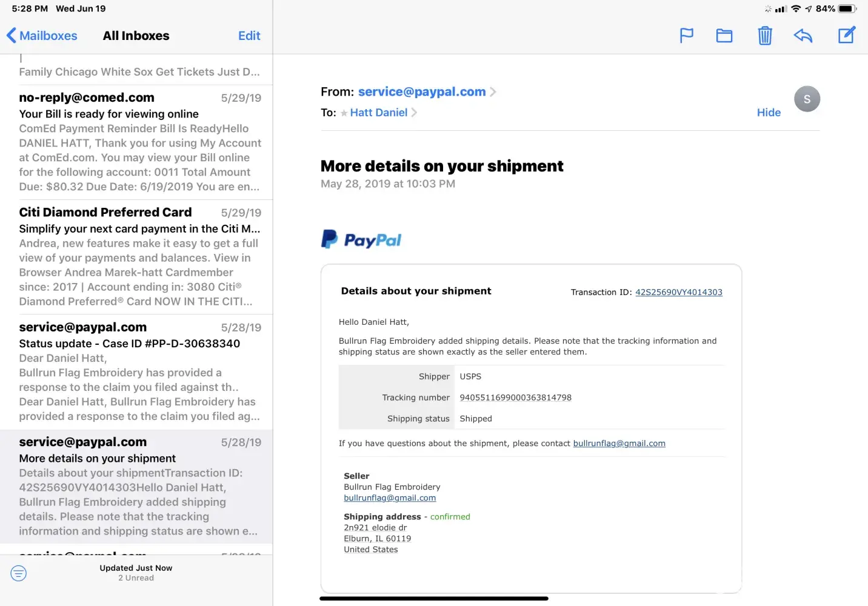
Task: Open the ComEd bill-ready email
Action: (x=136, y=142)
